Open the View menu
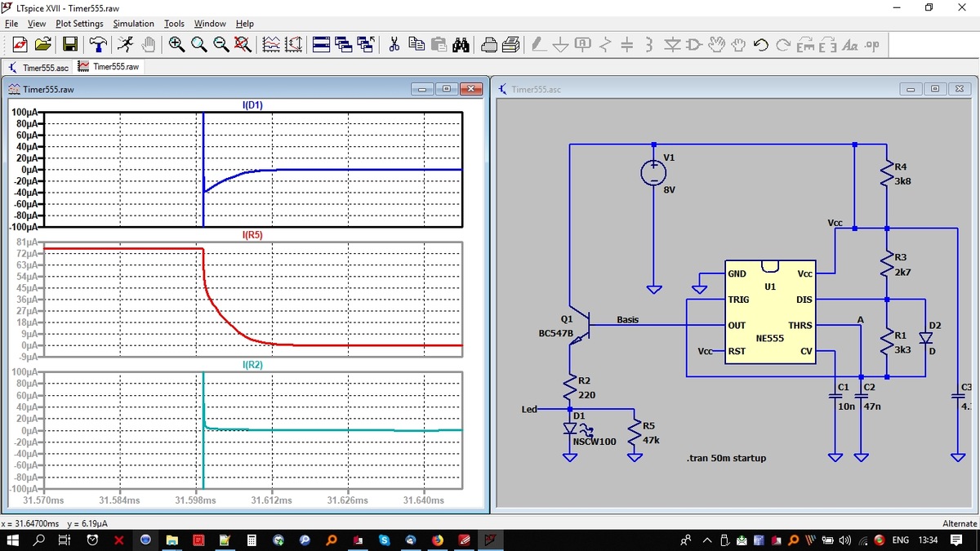 coord(37,24)
